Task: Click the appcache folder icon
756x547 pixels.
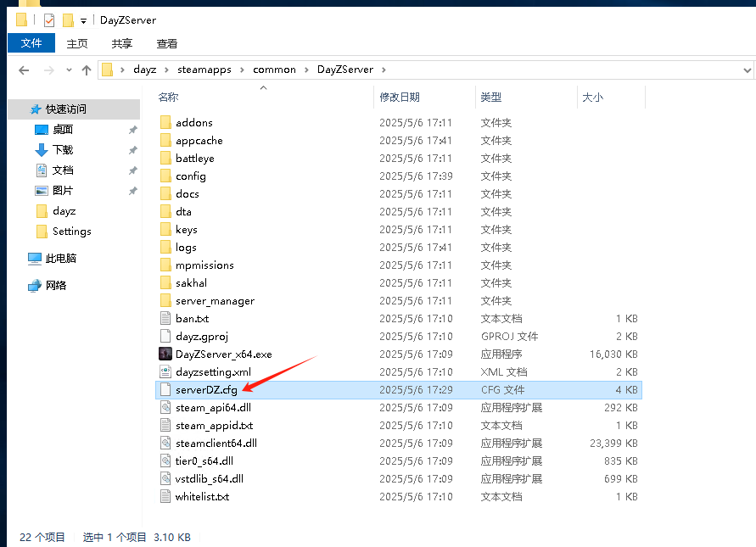Action: click(x=165, y=140)
